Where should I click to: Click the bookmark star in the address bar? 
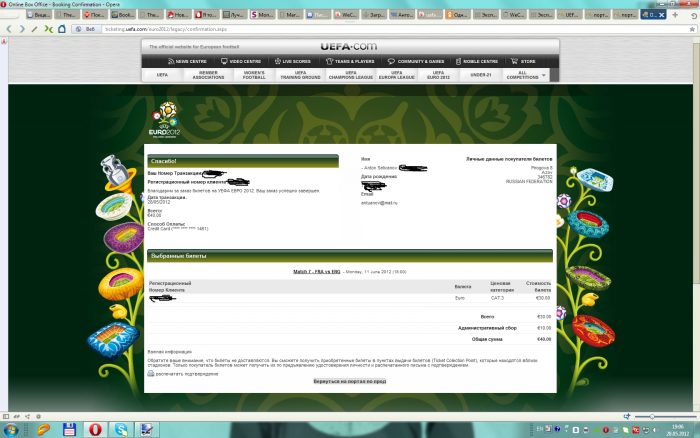click(x=692, y=29)
